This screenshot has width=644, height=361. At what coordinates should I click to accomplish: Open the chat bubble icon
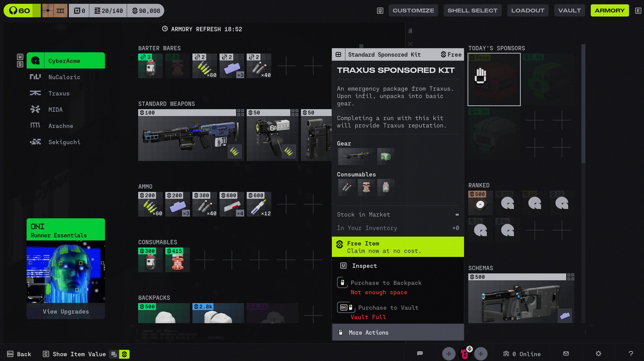(x=420, y=353)
